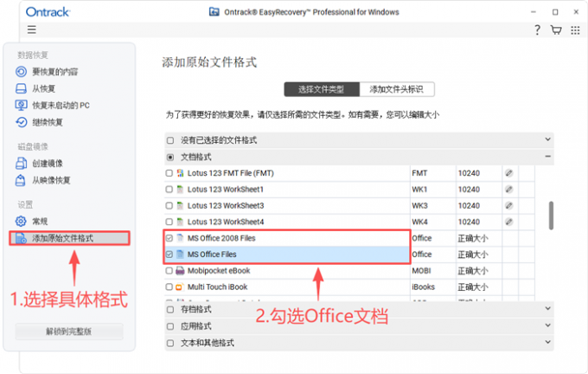Edit size for Lotus 123 WorkSheet1
Viewport: 588px width, 374px height.
pyautogui.click(x=508, y=190)
